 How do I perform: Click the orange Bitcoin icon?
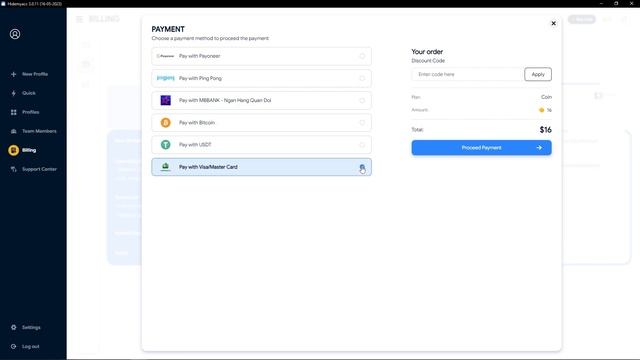(x=165, y=122)
